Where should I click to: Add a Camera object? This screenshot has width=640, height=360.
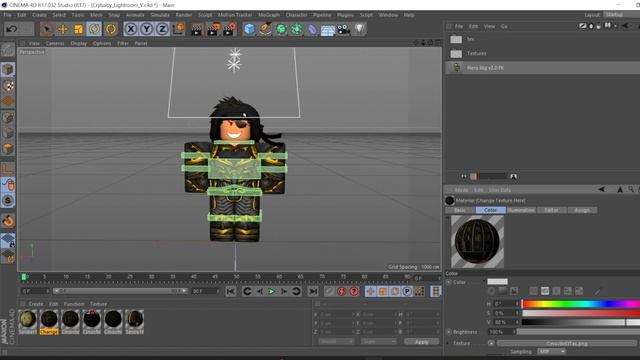pyautogui.click(x=344, y=29)
